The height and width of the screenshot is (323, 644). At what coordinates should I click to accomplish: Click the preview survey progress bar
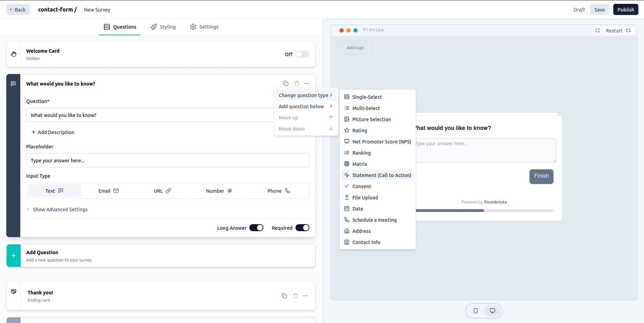(x=484, y=211)
